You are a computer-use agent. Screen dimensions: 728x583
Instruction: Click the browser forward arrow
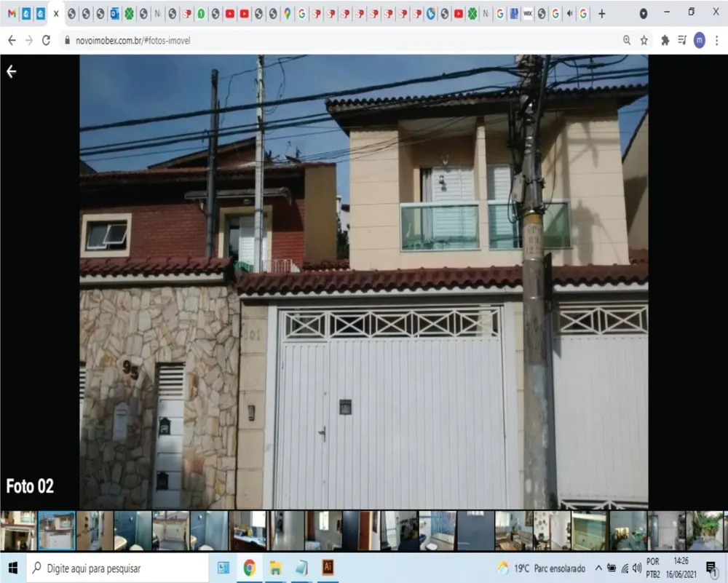pyautogui.click(x=29, y=40)
